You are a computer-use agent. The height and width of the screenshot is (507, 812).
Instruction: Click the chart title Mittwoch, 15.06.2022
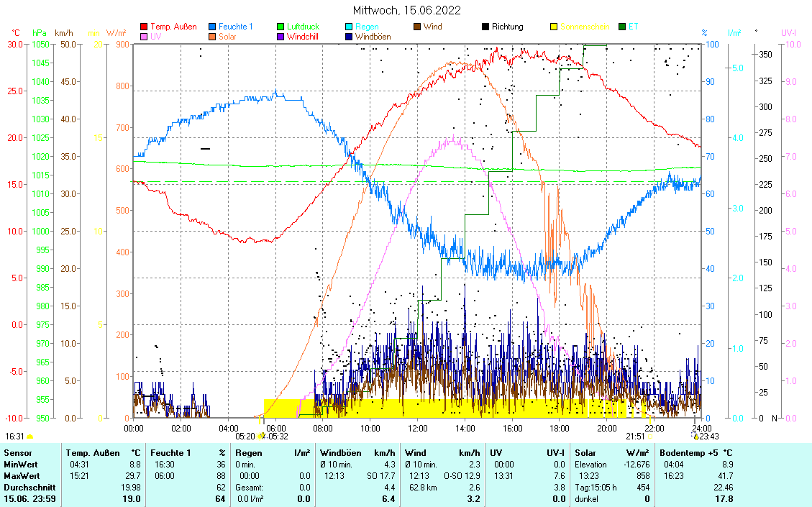point(407,10)
